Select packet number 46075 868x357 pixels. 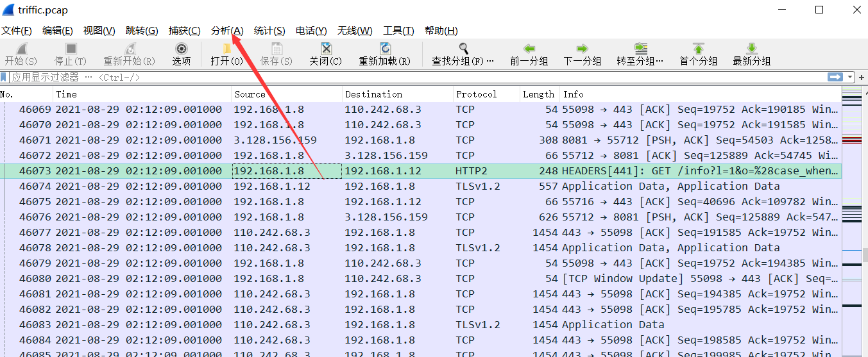420,202
